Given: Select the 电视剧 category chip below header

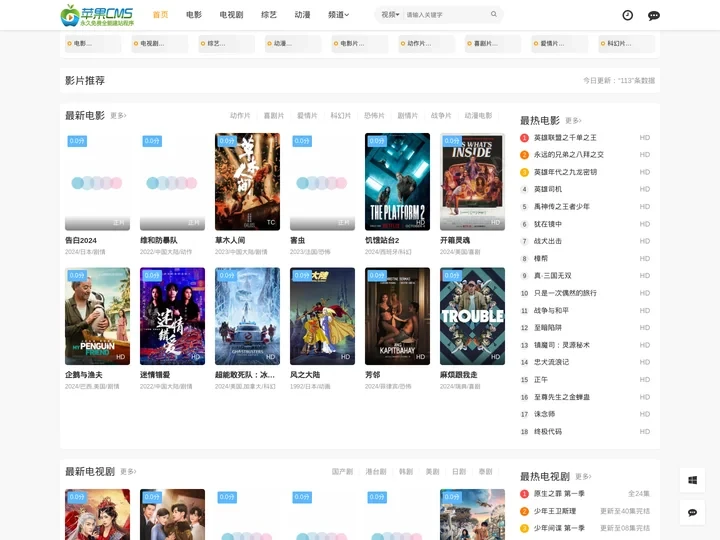Looking at the screenshot, I should [x=159, y=44].
